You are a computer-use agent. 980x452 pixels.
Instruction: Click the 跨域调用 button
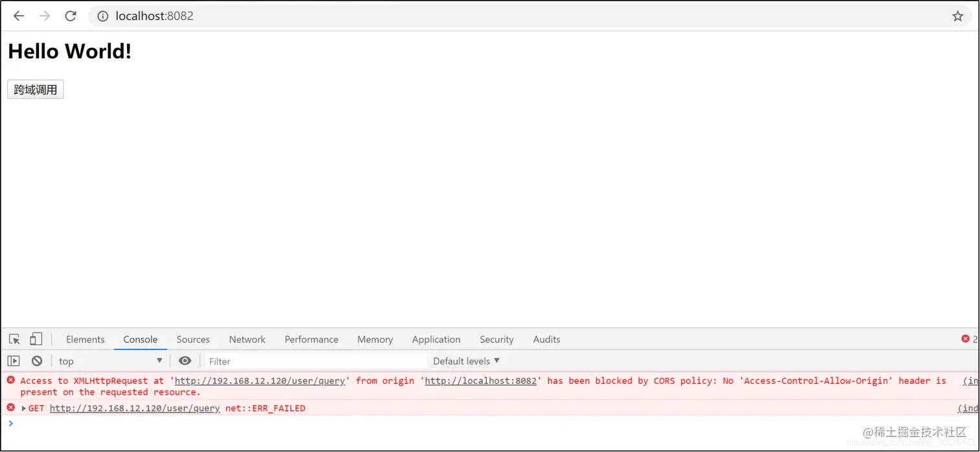pos(36,89)
